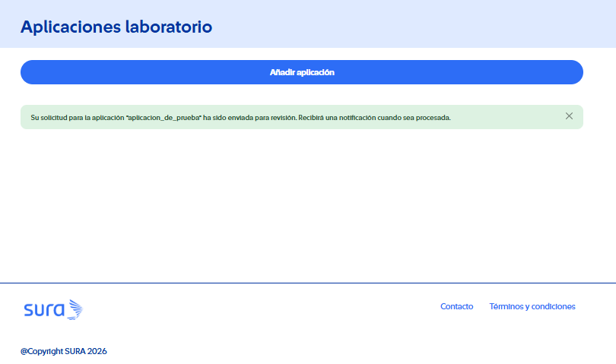
Task: Select the Aplicaciones laboratorio page heading
Action: (116, 27)
